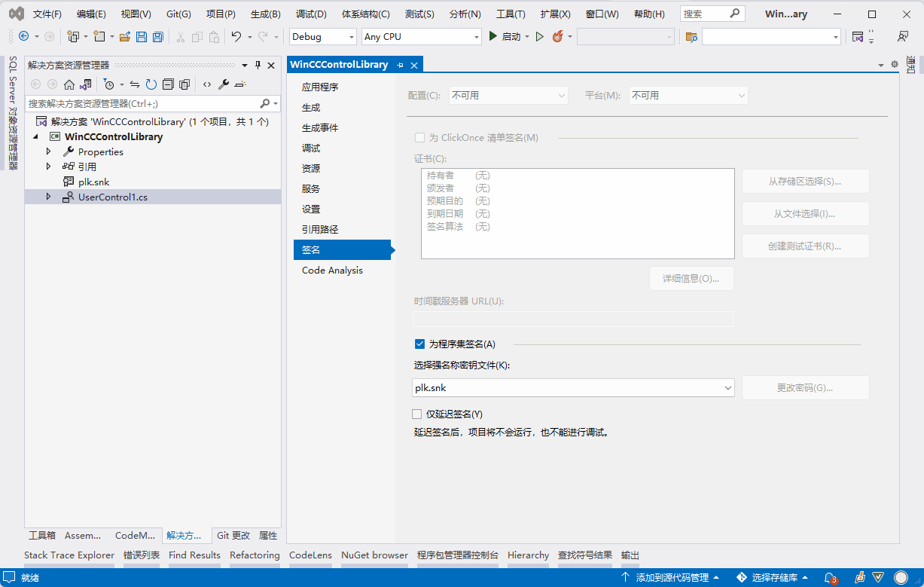
Task: Open the dropdown arrow next to 启动 Start button
Action: (x=527, y=36)
